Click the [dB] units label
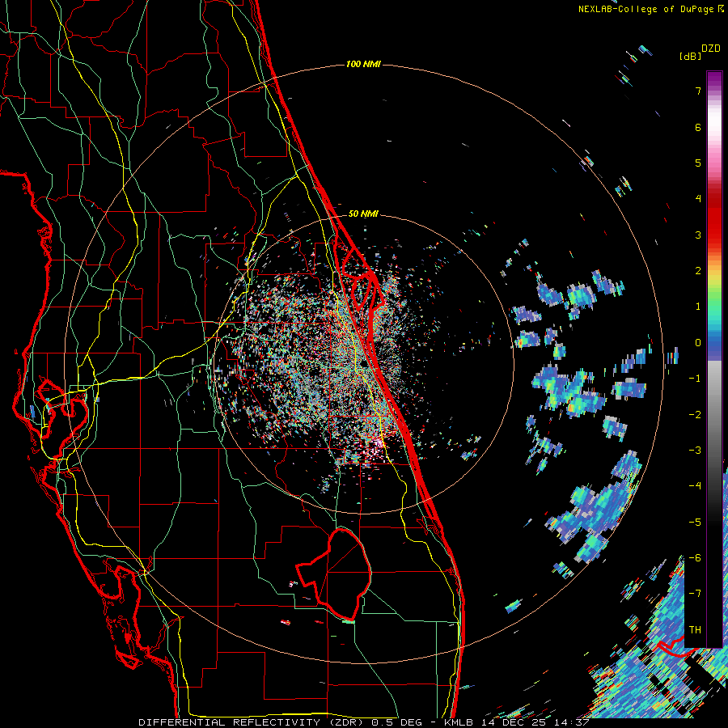 coord(690,57)
